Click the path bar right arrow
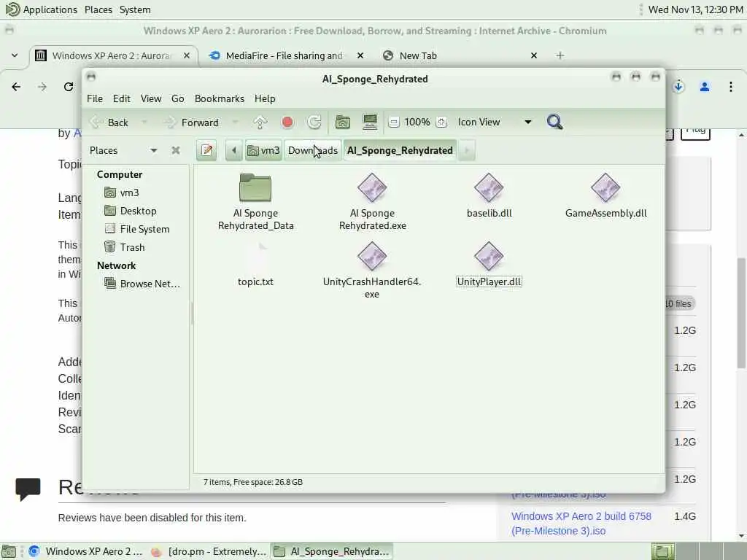This screenshot has width=747, height=560. 467,150
